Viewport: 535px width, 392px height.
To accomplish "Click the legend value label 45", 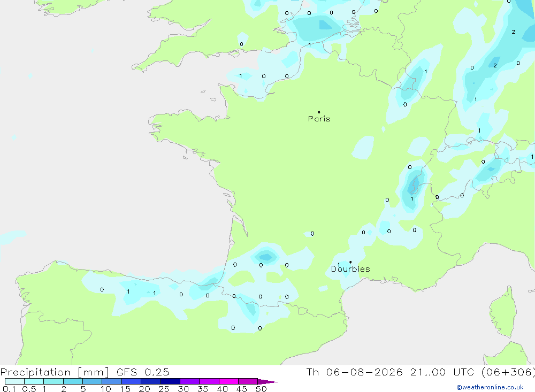I will pyautogui.click(x=242, y=389).
